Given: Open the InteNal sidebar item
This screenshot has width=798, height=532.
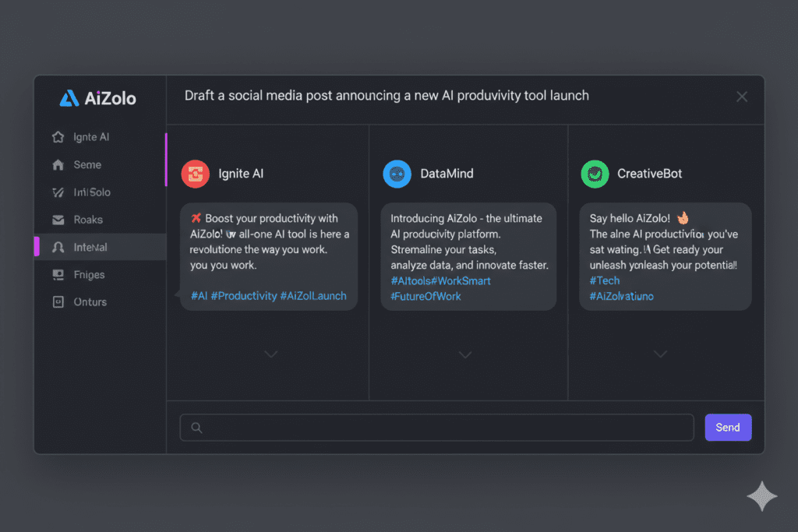Looking at the screenshot, I should point(90,248).
